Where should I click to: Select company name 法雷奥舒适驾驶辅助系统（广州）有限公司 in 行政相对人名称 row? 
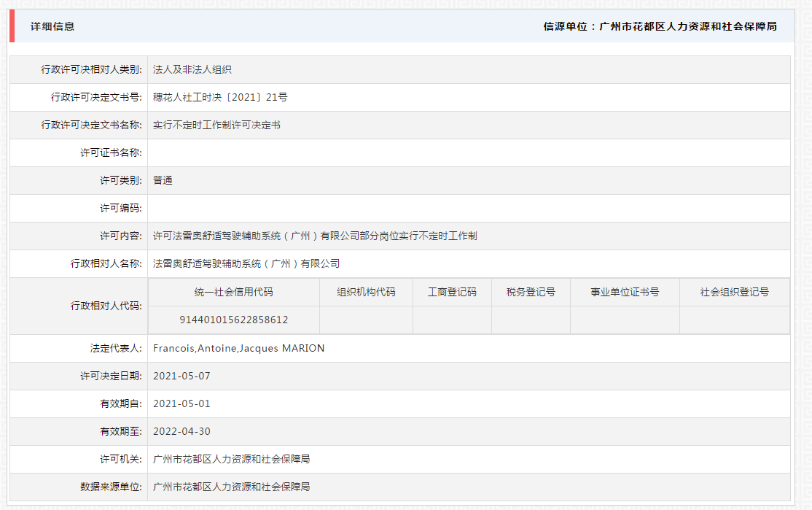click(246, 263)
